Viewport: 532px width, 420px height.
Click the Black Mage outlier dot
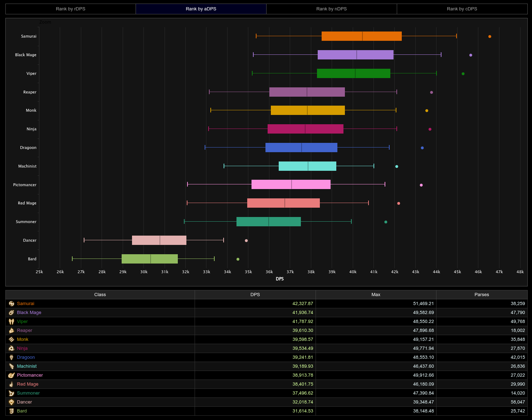tap(471, 55)
